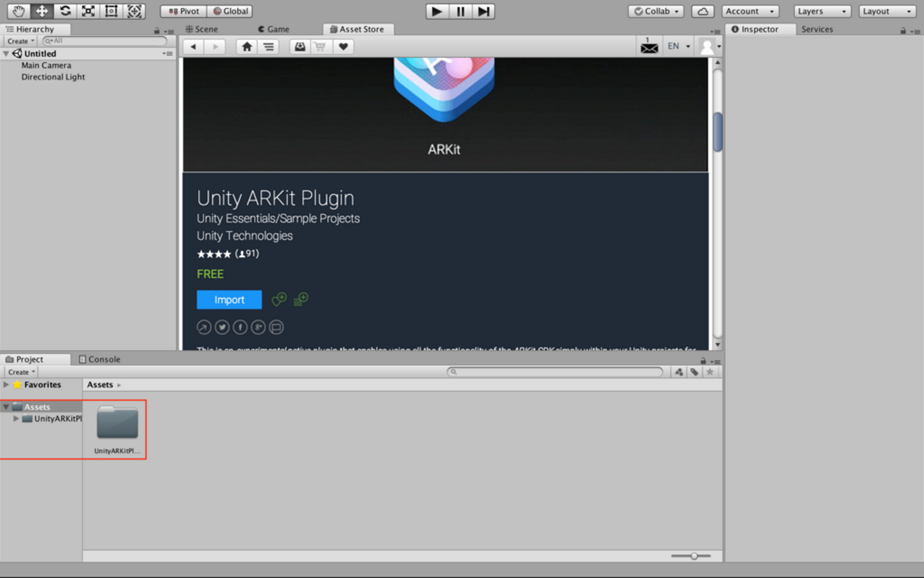Open the Asset Store shopping cart

click(x=320, y=46)
